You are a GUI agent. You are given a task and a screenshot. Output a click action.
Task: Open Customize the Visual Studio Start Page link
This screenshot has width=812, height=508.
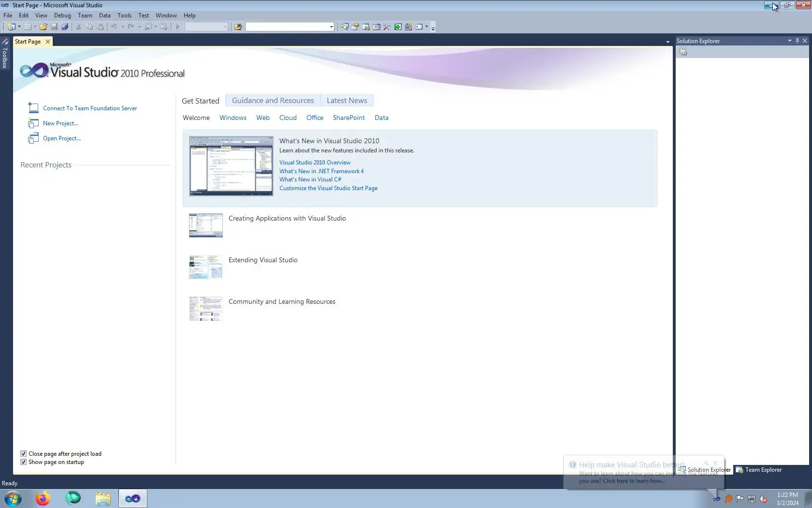328,188
